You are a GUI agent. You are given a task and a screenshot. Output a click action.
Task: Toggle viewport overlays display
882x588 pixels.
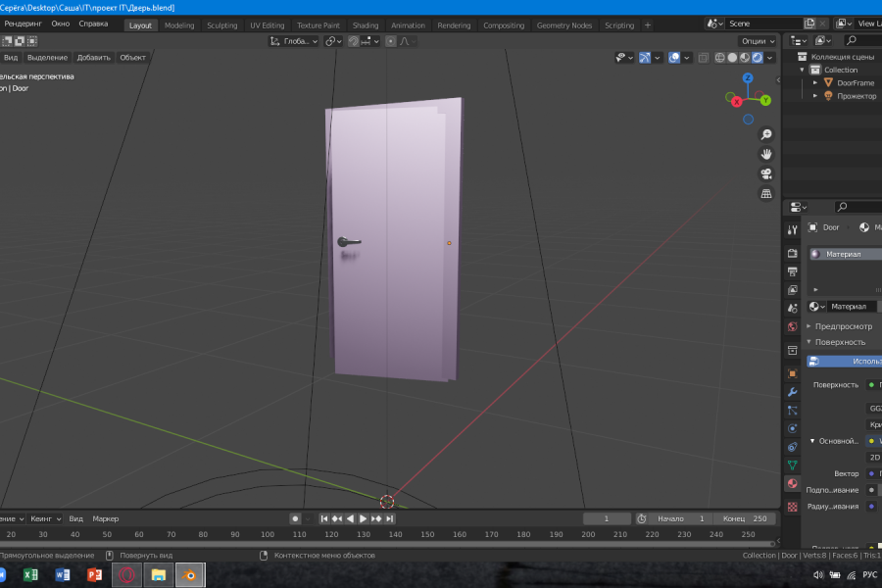tap(674, 58)
